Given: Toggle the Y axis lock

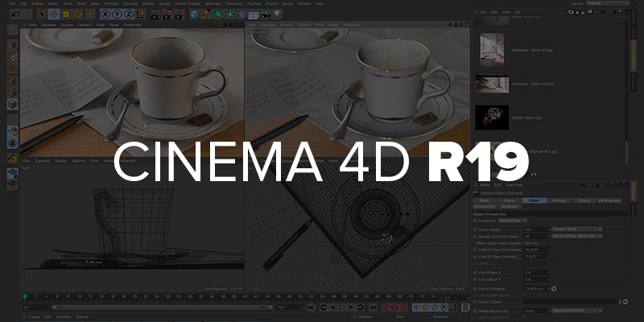Looking at the screenshot, I should [x=117, y=14].
